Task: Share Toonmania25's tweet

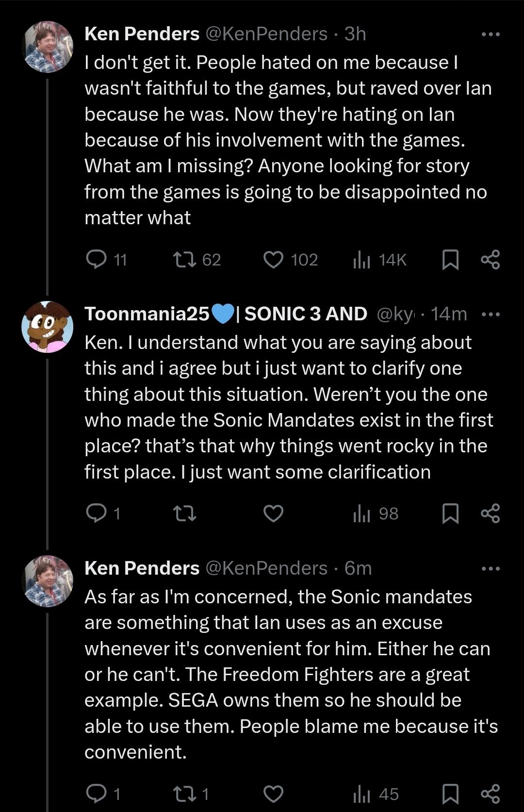Action: pyautogui.click(x=490, y=513)
